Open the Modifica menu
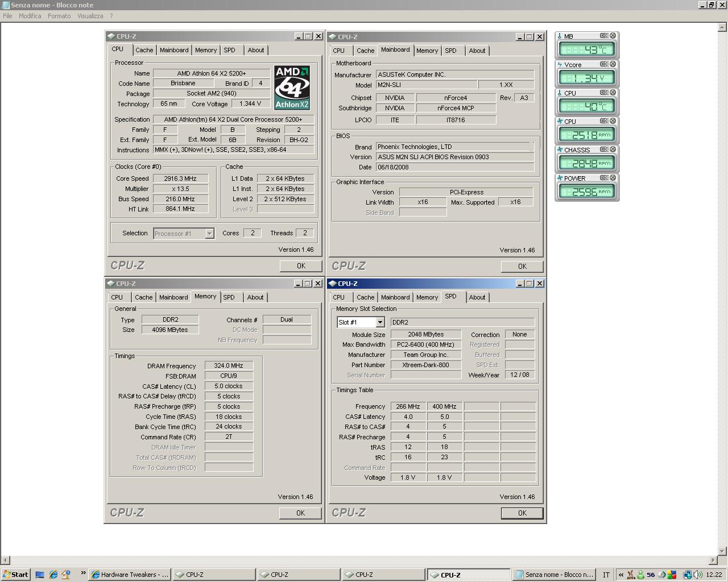 pos(30,16)
